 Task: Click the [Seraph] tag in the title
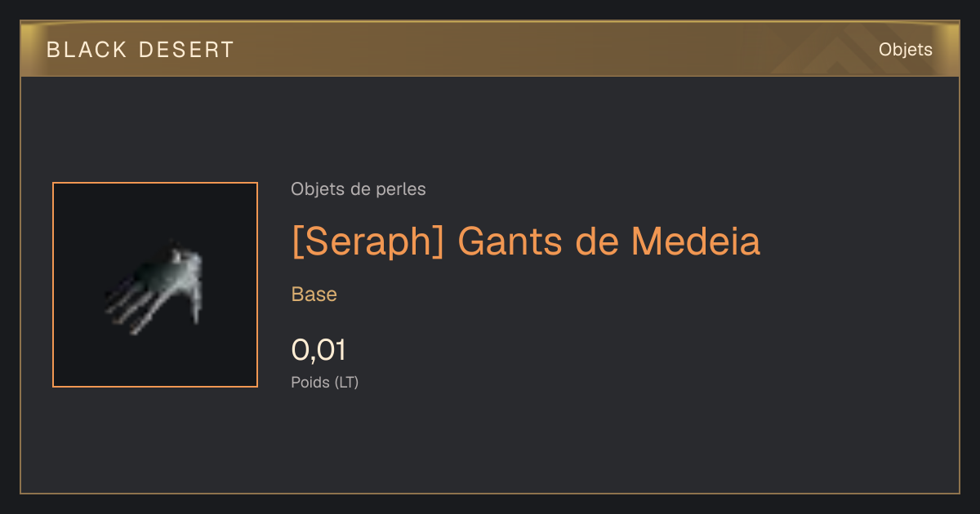(367, 241)
